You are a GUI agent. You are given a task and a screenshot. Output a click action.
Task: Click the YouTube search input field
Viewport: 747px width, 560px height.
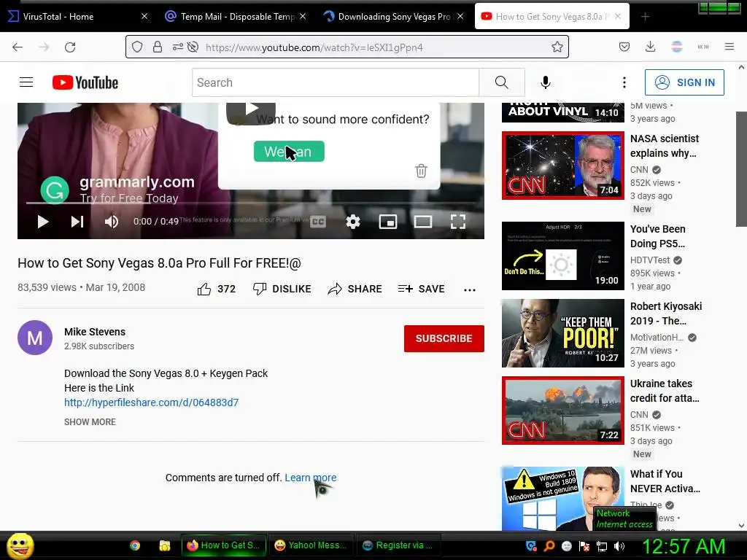pyautogui.click(x=336, y=82)
